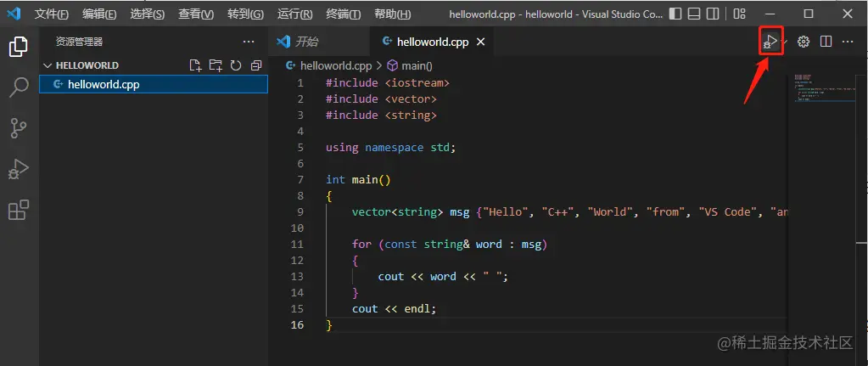Viewport: 868px width, 366px height.
Task: Close the helloworld.cpp tab
Action: point(481,42)
